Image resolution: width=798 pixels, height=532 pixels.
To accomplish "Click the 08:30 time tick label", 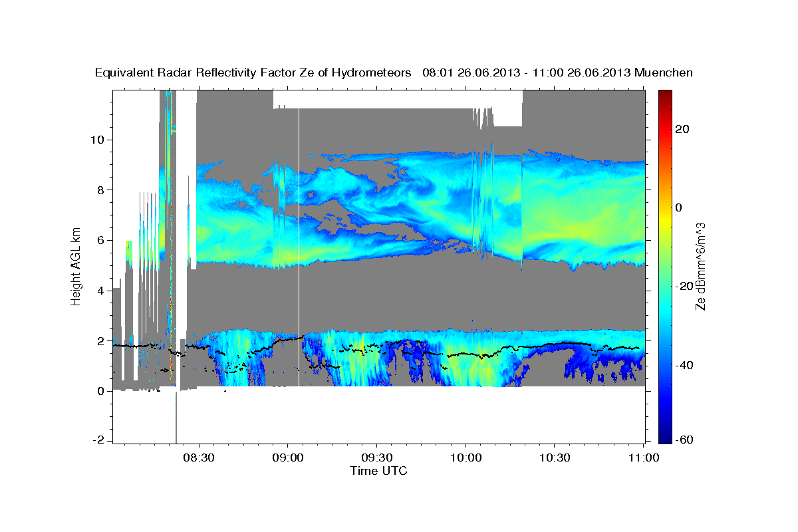I will click(199, 458).
